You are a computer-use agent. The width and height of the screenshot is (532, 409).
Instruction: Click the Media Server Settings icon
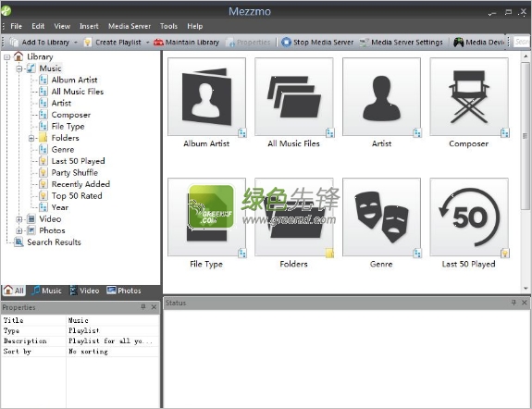(x=364, y=43)
